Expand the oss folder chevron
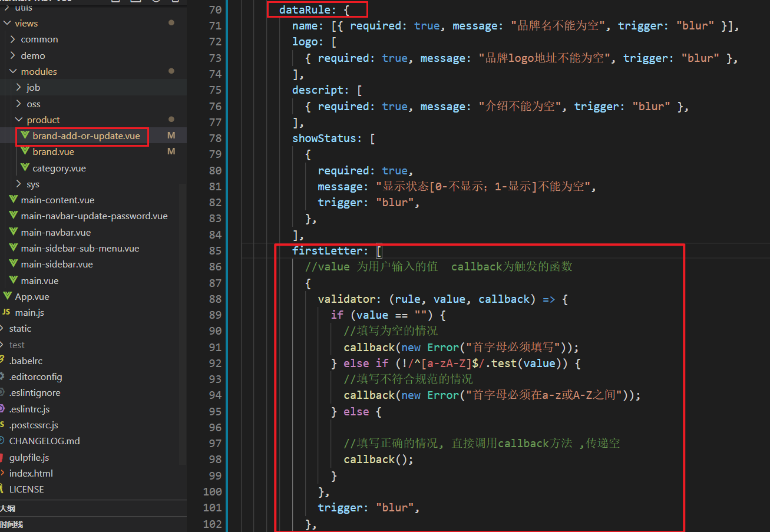Image resolution: width=770 pixels, height=532 pixels. [x=19, y=104]
